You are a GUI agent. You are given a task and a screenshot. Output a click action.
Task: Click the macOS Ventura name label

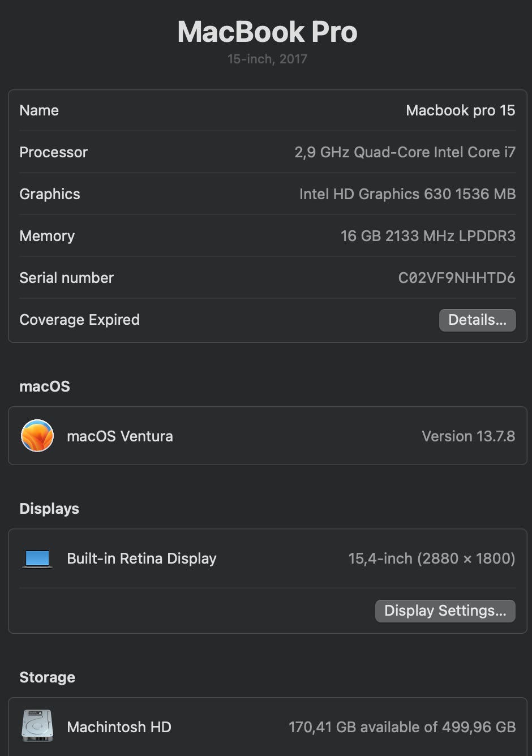coord(120,436)
